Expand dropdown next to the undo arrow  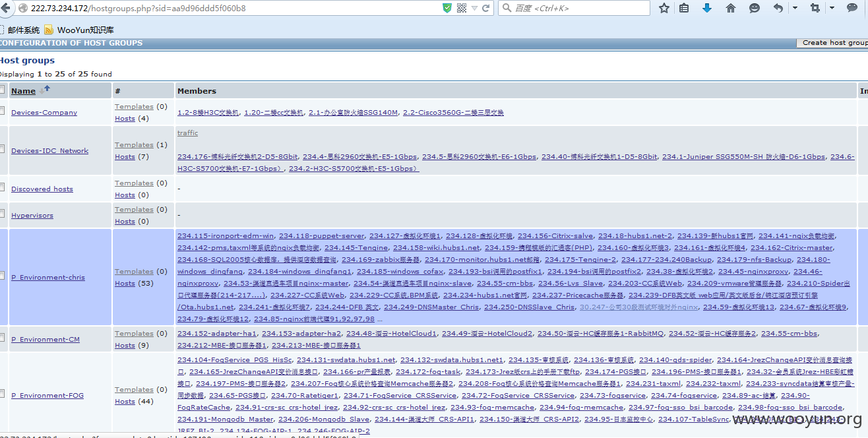tap(795, 8)
